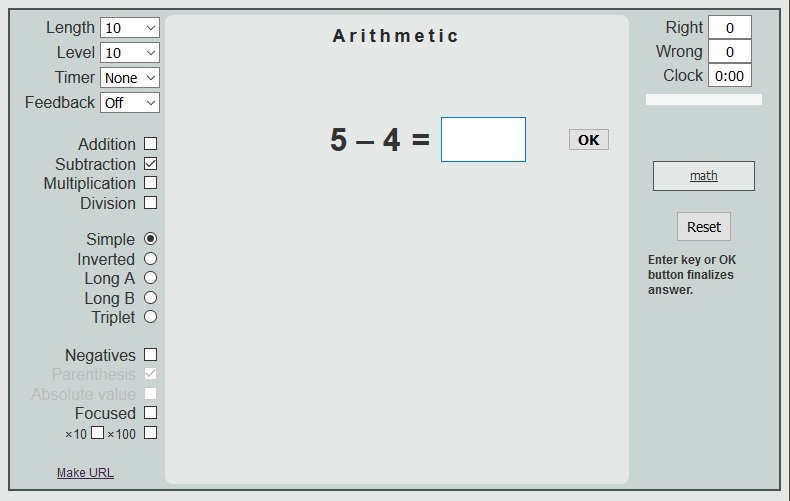Image resolution: width=790 pixels, height=501 pixels.
Task: Check the ×100 multiplier box
Action: click(150, 432)
